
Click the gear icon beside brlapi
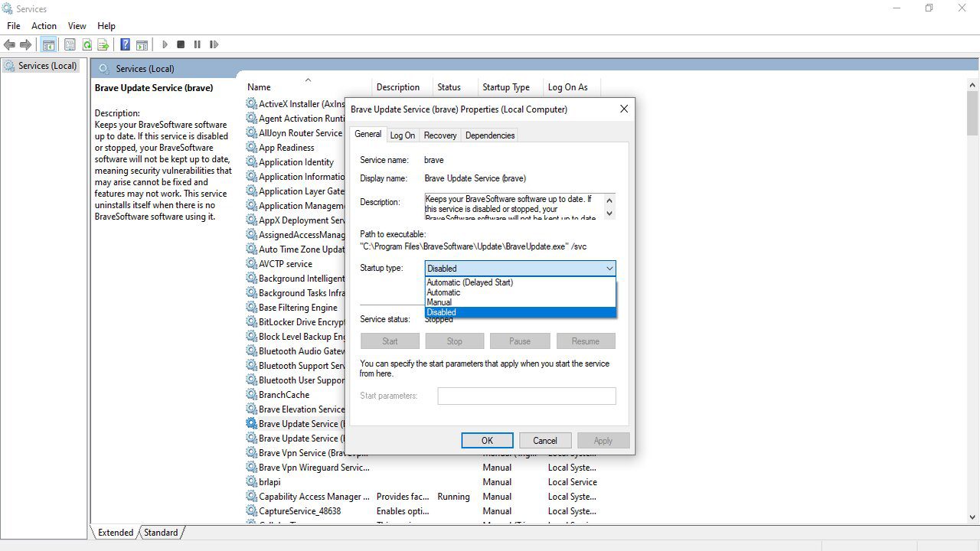pos(252,482)
